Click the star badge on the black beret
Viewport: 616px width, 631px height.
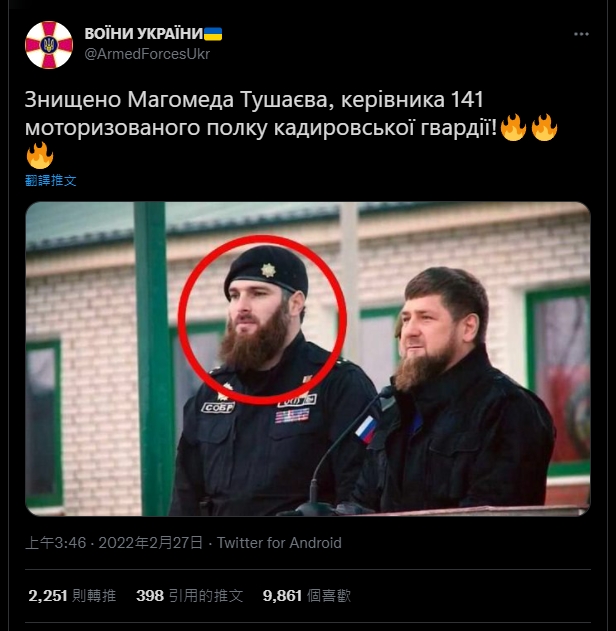coord(268,270)
